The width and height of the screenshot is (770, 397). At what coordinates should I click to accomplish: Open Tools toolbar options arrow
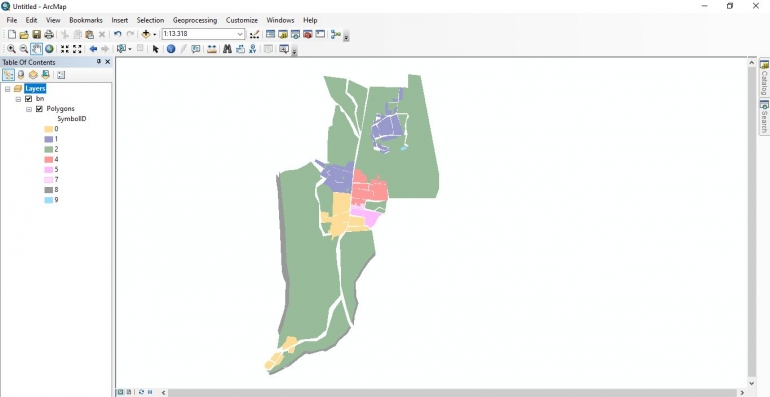point(294,52)
